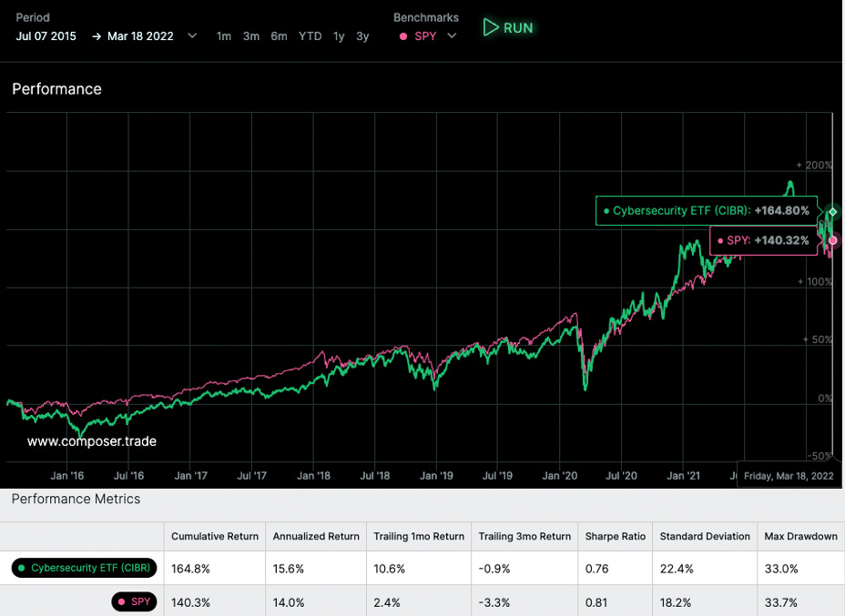Click the arrow between the period dates
Screen dimensions: 845x616
[97, 36]
